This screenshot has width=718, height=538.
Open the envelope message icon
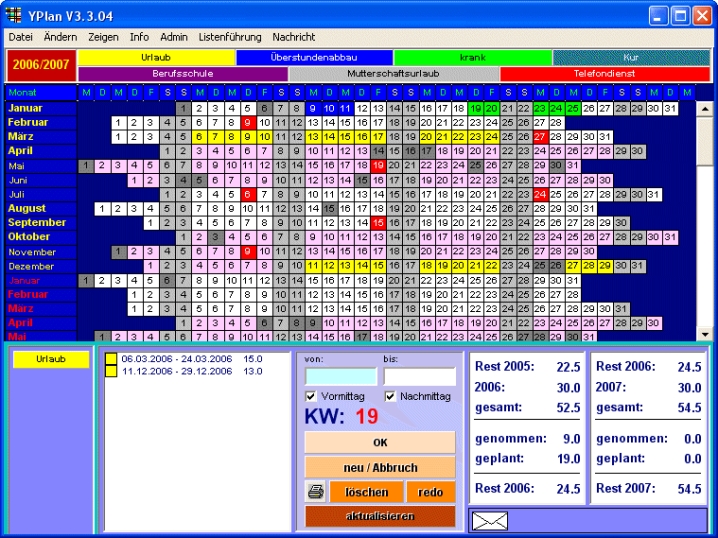(x=491, y=520)
